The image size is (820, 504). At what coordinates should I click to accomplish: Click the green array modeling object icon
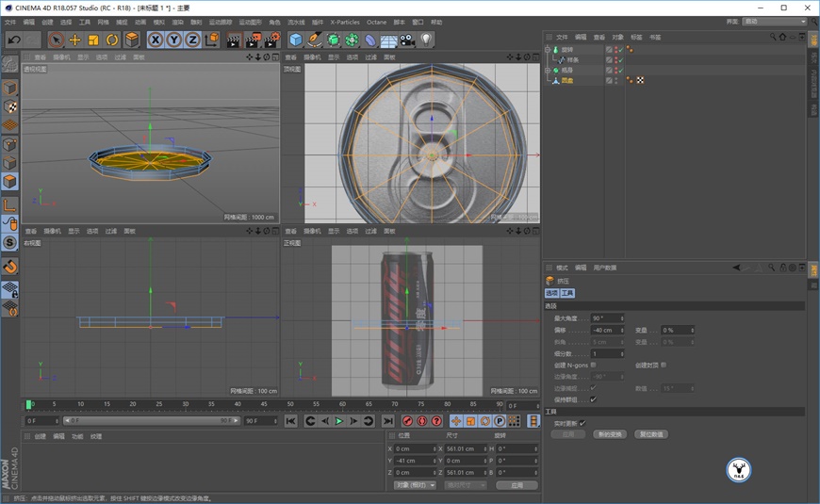(352, 40)
